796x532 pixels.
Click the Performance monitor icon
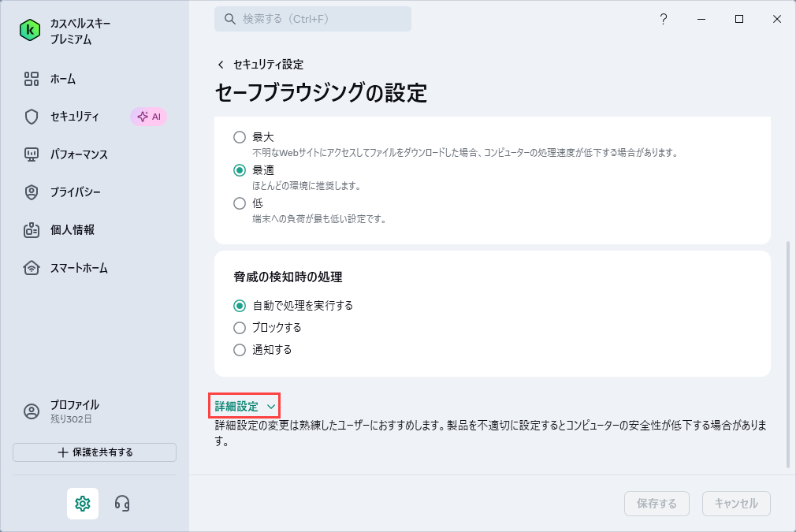(32, 154)
